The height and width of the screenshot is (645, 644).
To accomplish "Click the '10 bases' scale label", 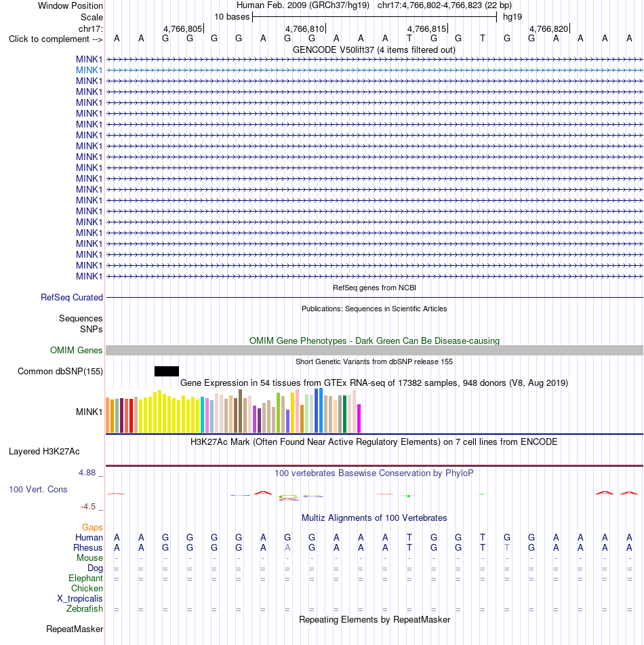I will [x=232, y=17].
